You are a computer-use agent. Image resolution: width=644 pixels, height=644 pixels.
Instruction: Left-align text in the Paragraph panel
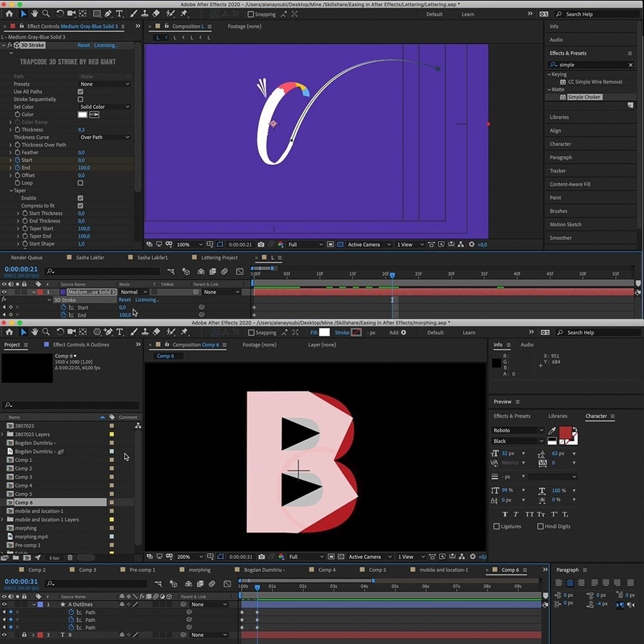(559, 582)
